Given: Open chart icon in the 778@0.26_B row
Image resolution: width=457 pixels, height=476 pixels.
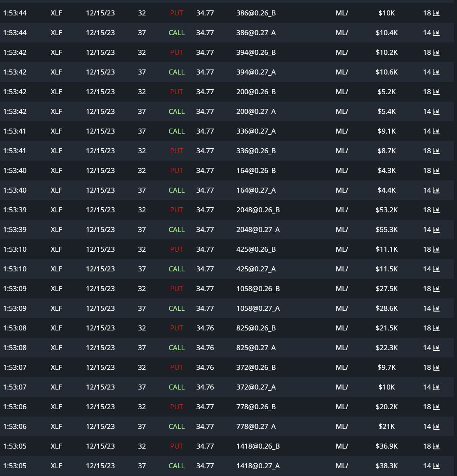Looking at the screenshot, I should pos(436,407).
